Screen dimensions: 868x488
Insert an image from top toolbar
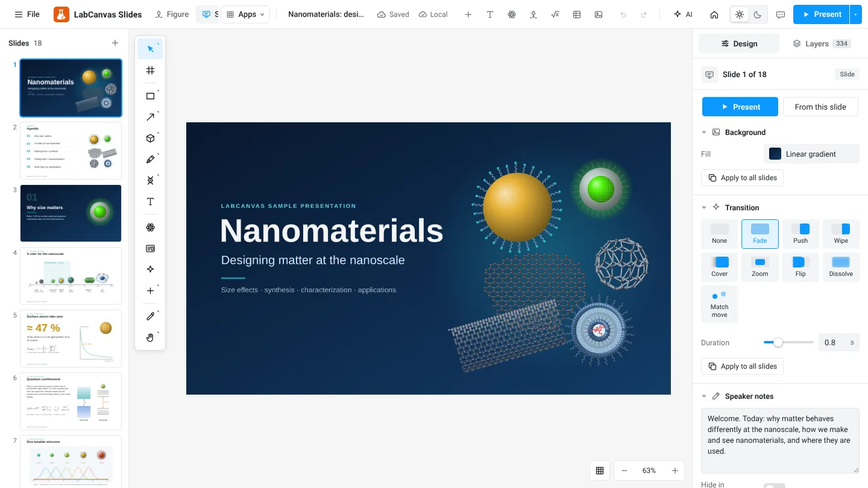coord(599,14)
